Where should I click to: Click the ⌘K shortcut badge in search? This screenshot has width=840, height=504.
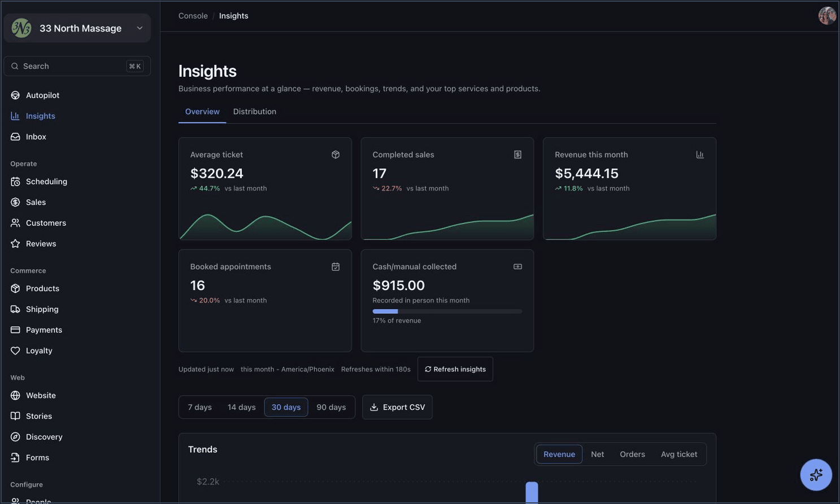pos(135,66)
